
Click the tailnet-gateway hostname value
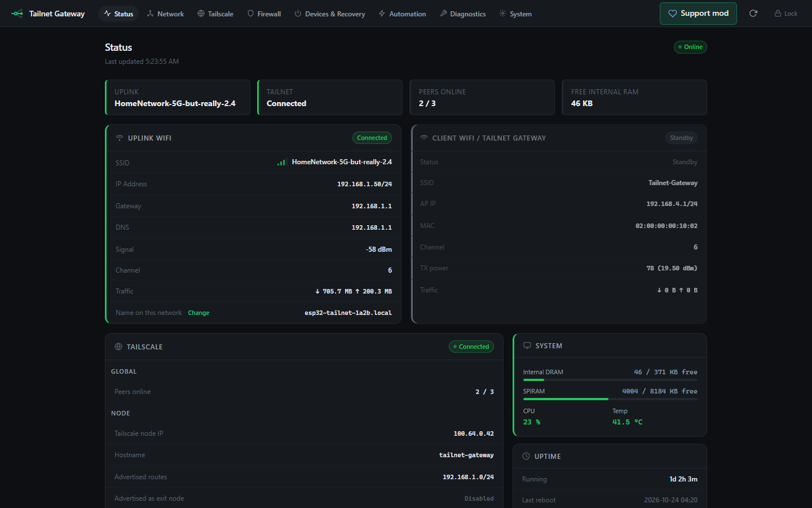click(466, 455)
